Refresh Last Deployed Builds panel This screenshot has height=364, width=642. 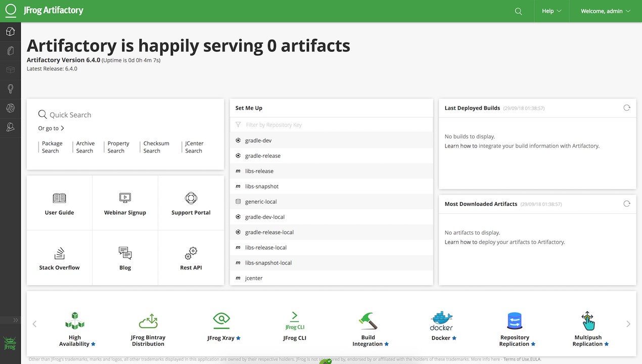click(x=627, y=108)
